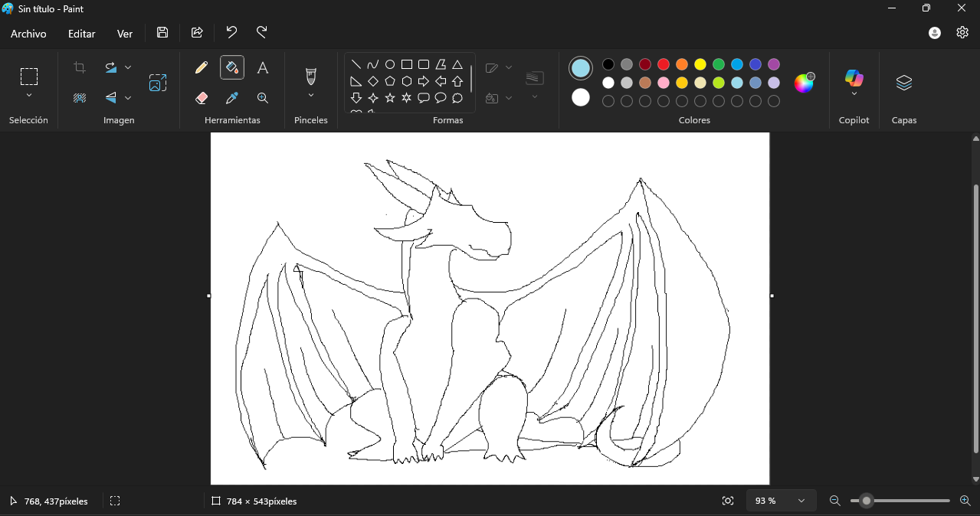
Task: Click the zoom in plus button
Action: 965,501
